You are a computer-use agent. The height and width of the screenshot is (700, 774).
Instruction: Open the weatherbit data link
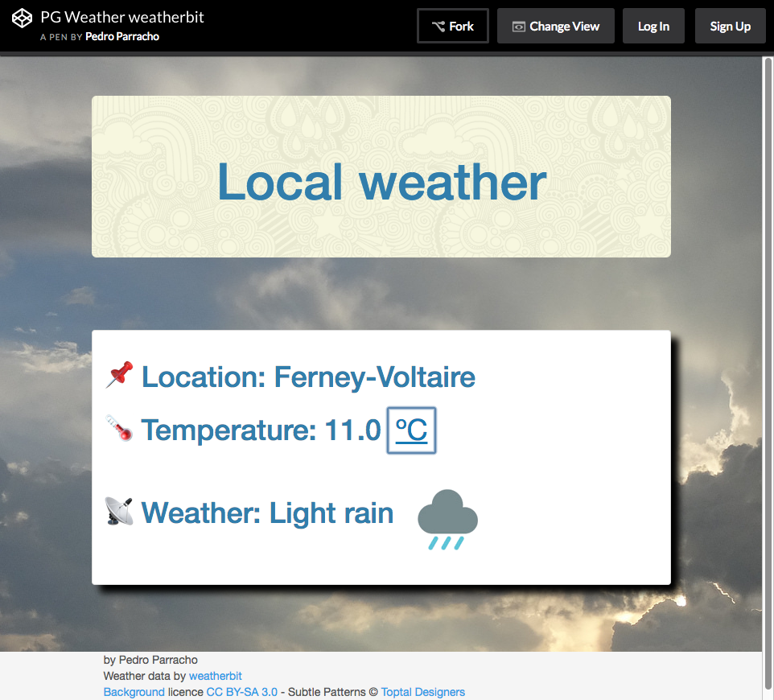pyautogui.click(x=215, y=676)
